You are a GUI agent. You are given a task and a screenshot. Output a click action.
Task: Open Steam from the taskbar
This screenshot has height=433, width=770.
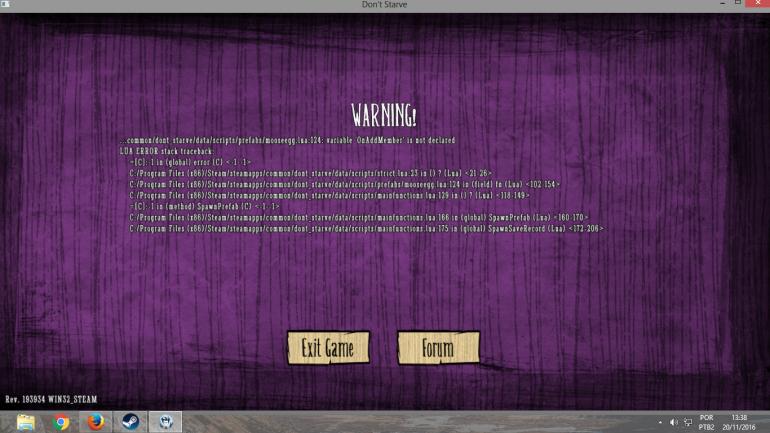coord(131,422)
